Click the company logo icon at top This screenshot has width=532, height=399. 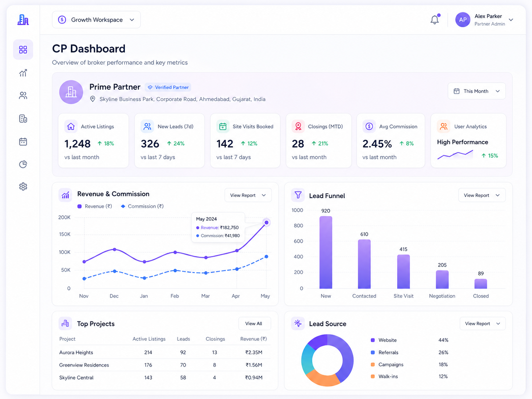click(23, 19)
